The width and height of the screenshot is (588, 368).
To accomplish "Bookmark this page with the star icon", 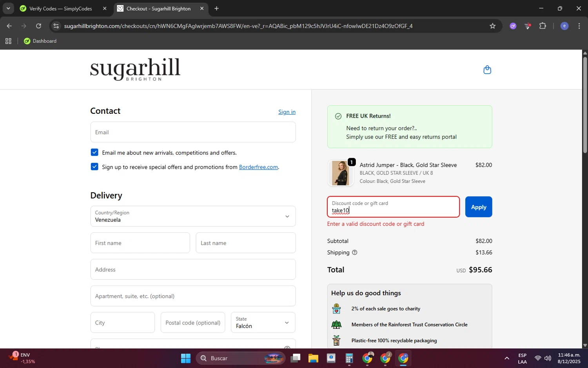I will [x=493, y=26].
